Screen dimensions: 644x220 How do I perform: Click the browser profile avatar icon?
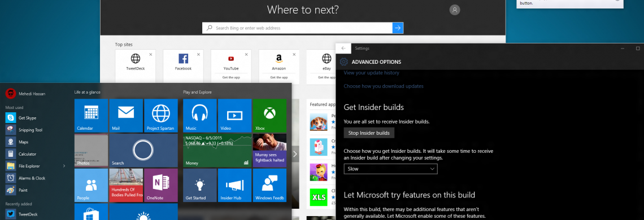tap(455, 10)
